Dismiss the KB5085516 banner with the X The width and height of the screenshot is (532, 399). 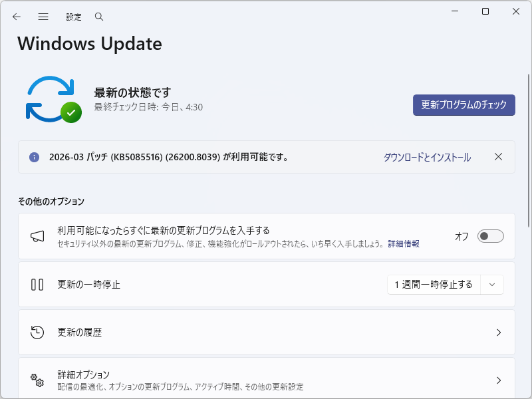click(498, 157)
